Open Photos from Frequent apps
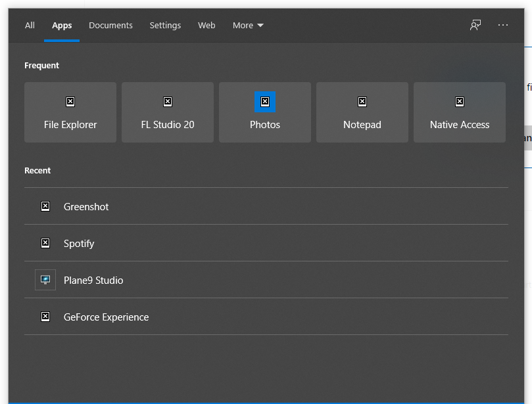Viewport: 532px width, 404px height. click(264, 112)
